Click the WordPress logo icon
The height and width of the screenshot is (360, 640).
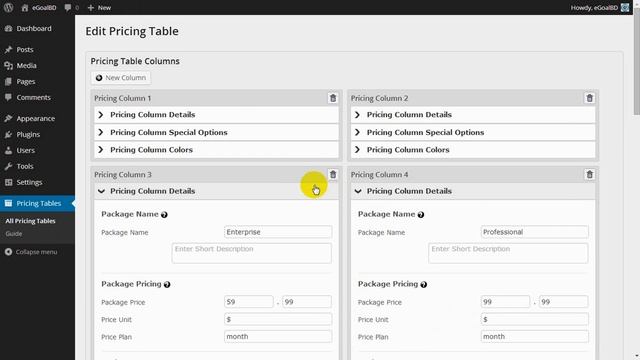[x=8, y=7]
